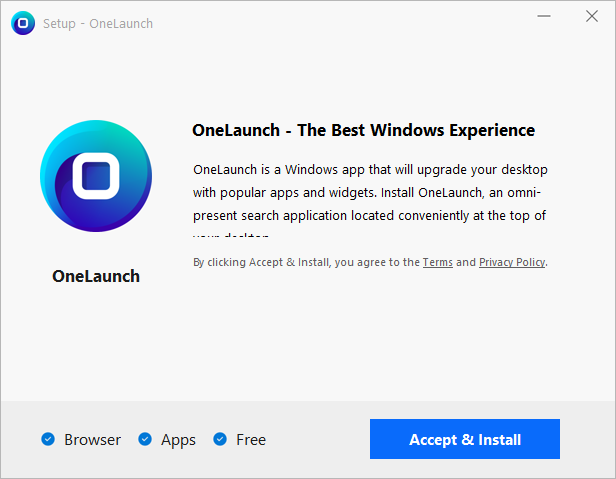The image size is (616, 479).
Task: Minimize the Setup window
Action: tap(545, 17)
